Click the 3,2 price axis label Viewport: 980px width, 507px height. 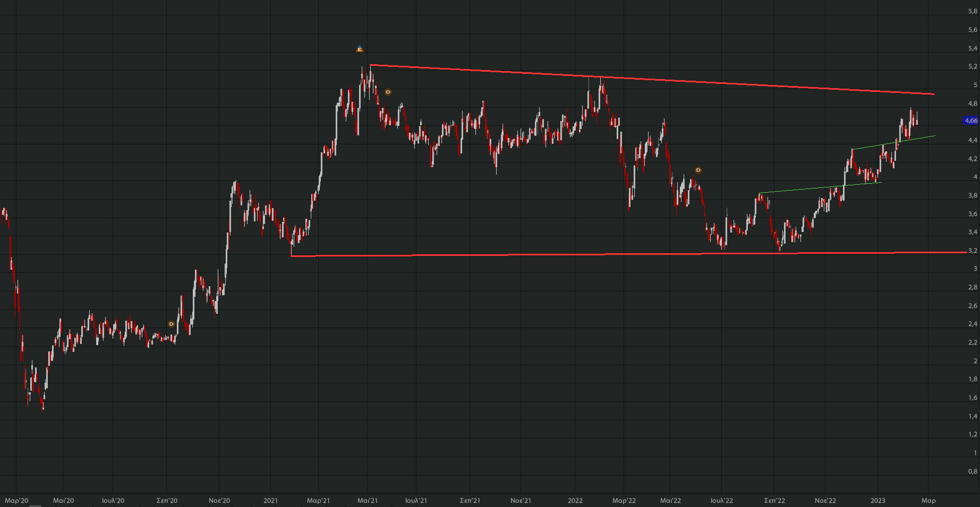click(973, 251)
